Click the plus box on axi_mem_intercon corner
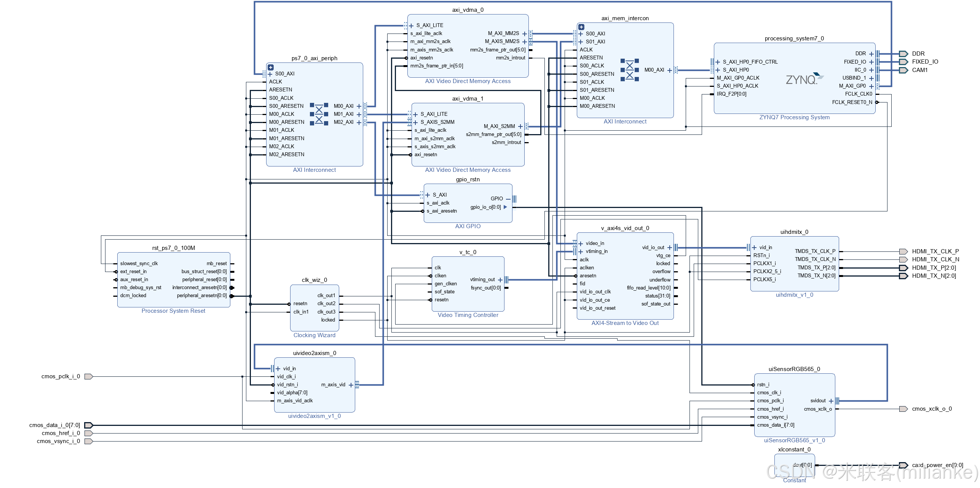The width and height of the screenshot is (980, 488). pyautogui.click(x=581, y=27)
